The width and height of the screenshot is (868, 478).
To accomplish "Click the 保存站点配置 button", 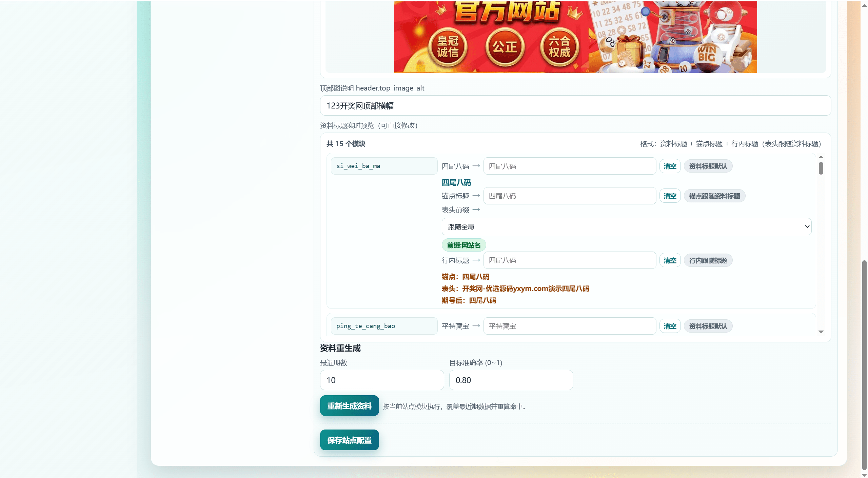I will pos(349,440).
